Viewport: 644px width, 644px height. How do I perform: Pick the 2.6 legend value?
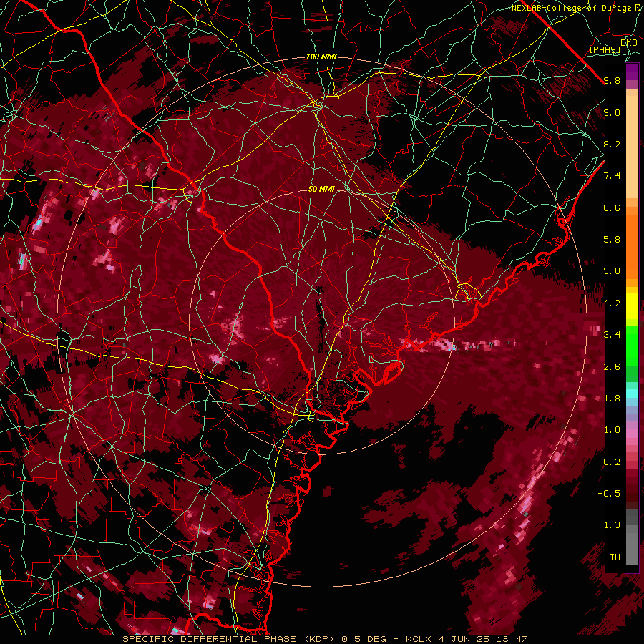coord(612,367)
